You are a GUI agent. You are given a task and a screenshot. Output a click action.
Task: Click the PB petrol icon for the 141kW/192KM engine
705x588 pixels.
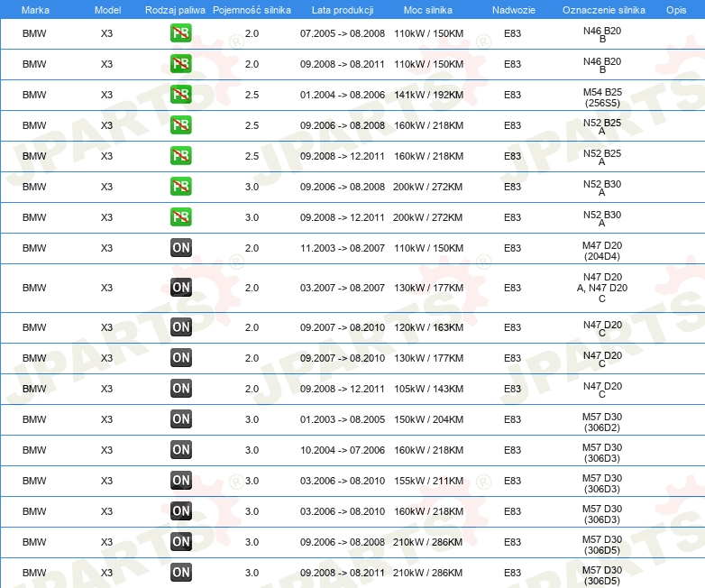click(x=181, y=95)
